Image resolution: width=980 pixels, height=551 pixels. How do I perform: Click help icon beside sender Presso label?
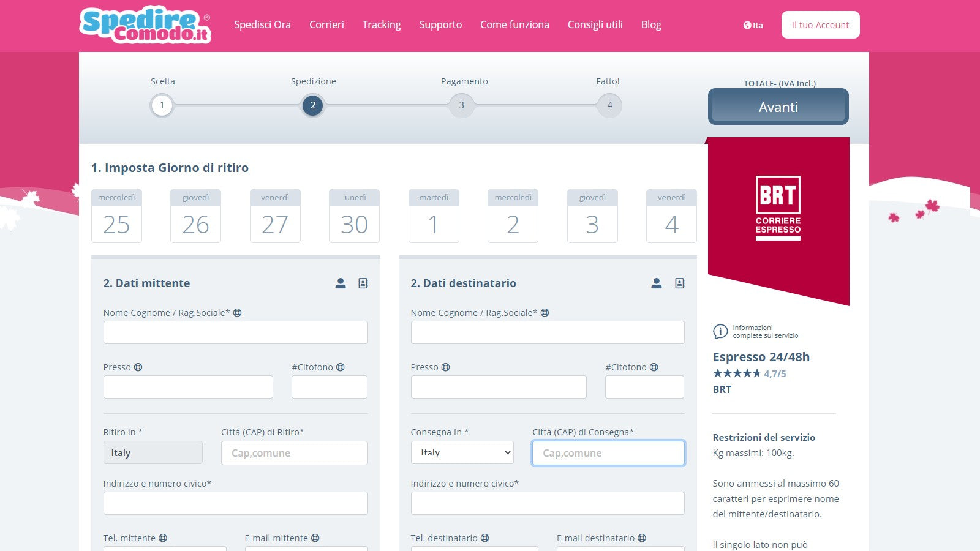[x=138, y=367]
